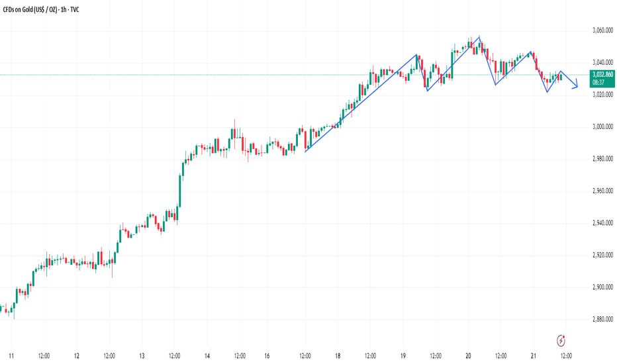Click the 3,000.000 price axis label

(603, 126)
